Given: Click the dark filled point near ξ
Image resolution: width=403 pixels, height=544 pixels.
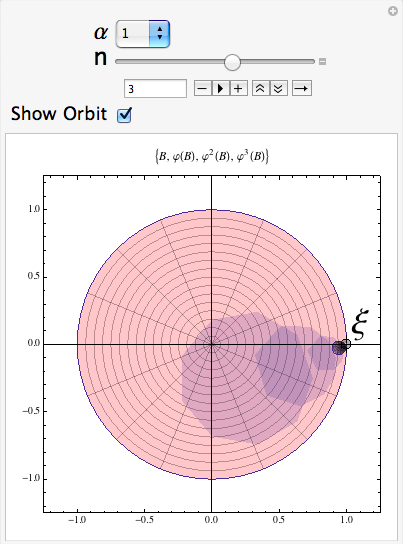Looking at the screenshot, I should tap(338, 348).
